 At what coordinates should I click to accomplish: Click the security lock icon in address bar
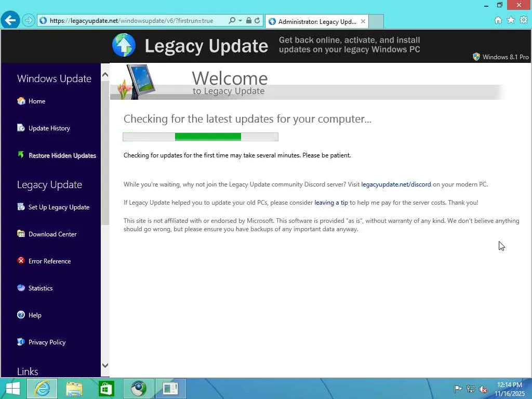click(249, 21)
